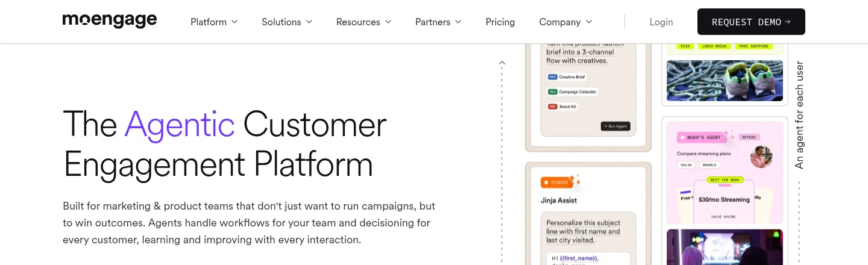The height and width of the screenshot is (265, 868).
Task: Expand the Platform menu chevron
Action: (x=234, y=22)
